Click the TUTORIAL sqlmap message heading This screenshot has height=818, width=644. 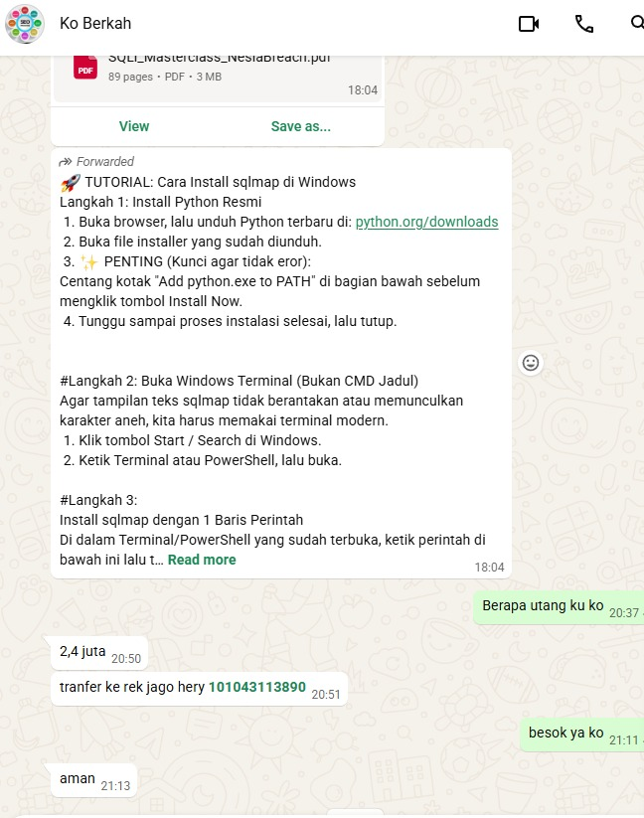click(208, 182)
